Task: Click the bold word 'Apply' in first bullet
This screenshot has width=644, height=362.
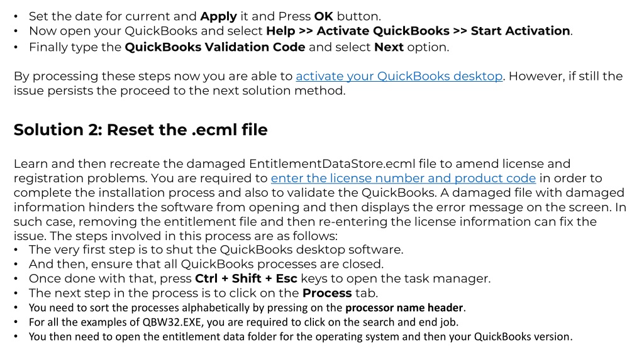Action: pos(218,16)
